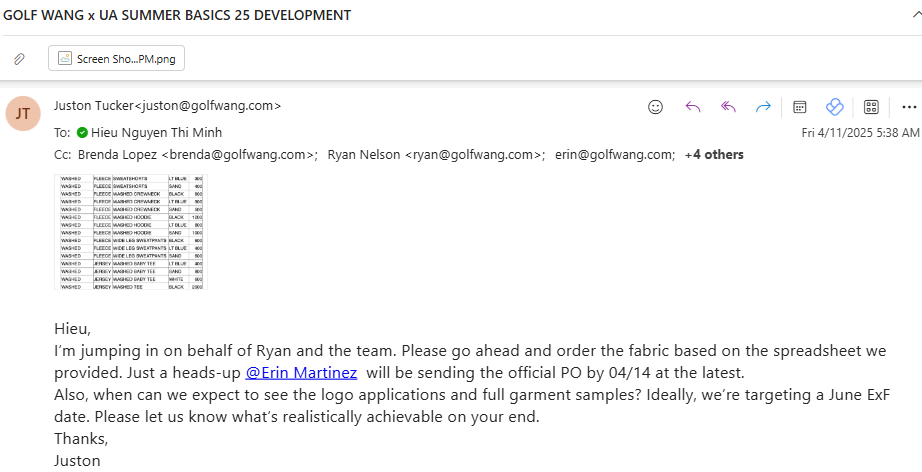Click the green presence status icon
Image resolution: width=922 pixels, height=472 pixels.
(x=82, y=133)
